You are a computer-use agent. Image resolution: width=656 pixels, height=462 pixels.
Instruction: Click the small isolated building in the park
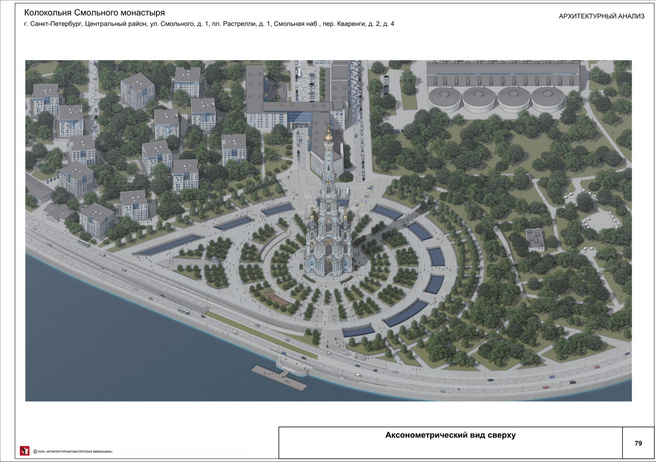point(535,239)
